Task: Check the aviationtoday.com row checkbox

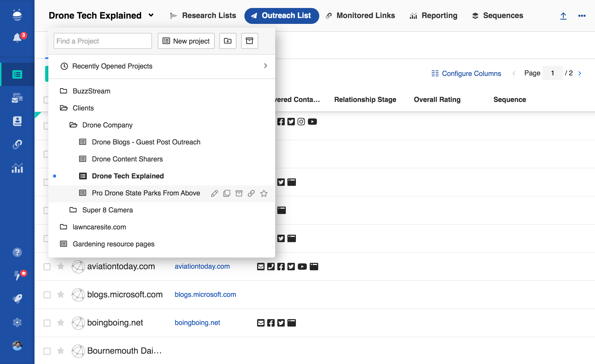Action: 47,267
